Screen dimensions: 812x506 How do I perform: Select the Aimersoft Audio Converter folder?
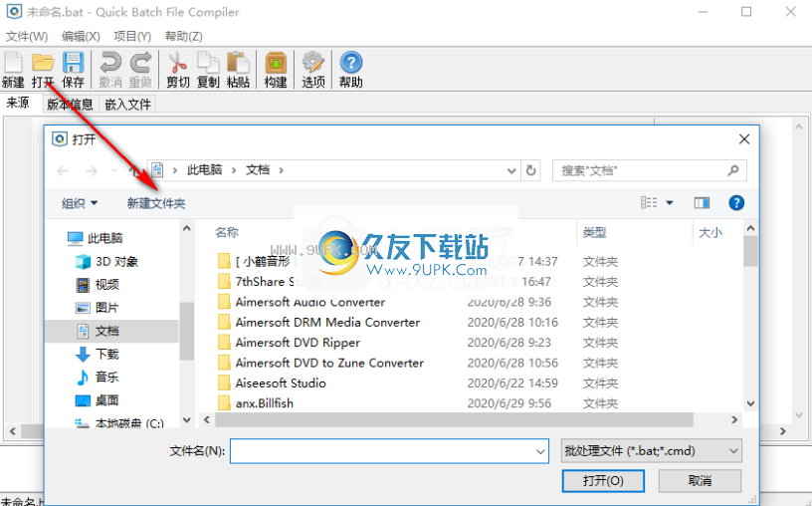309,302
